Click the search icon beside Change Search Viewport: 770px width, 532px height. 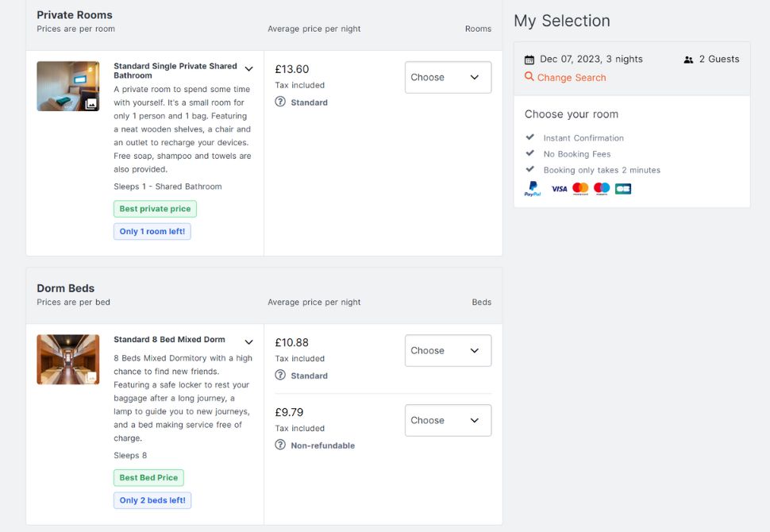529,77
